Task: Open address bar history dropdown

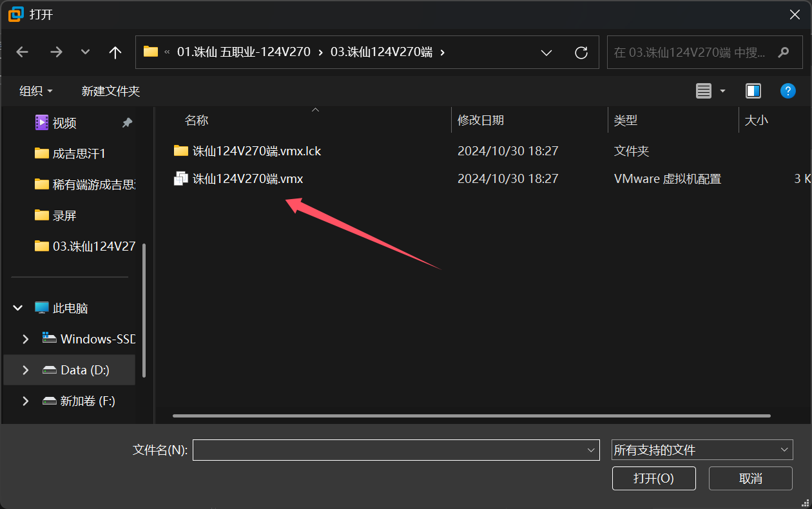Action: click(x=546, y=52)
